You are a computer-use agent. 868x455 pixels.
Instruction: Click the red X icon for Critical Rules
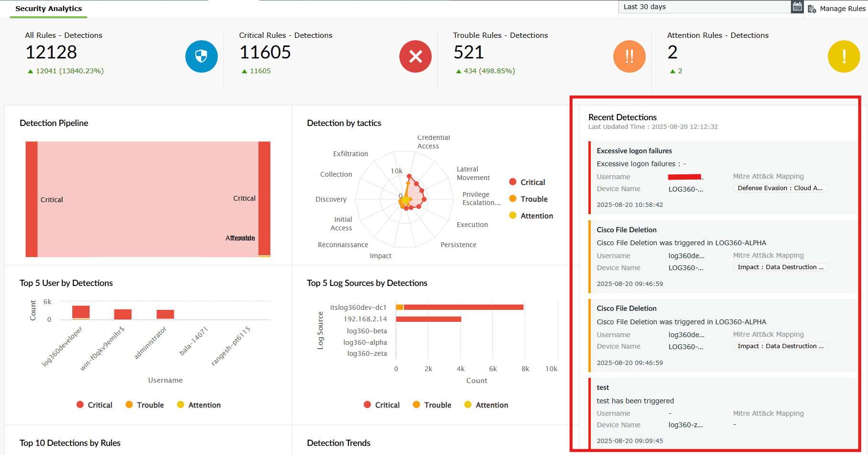click(x=415, y=56)
